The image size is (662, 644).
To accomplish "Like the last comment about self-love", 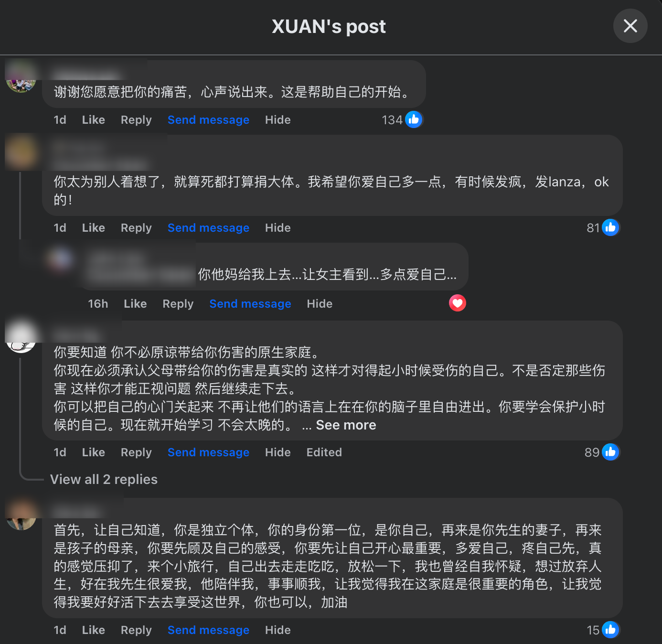I will (93, 630).
